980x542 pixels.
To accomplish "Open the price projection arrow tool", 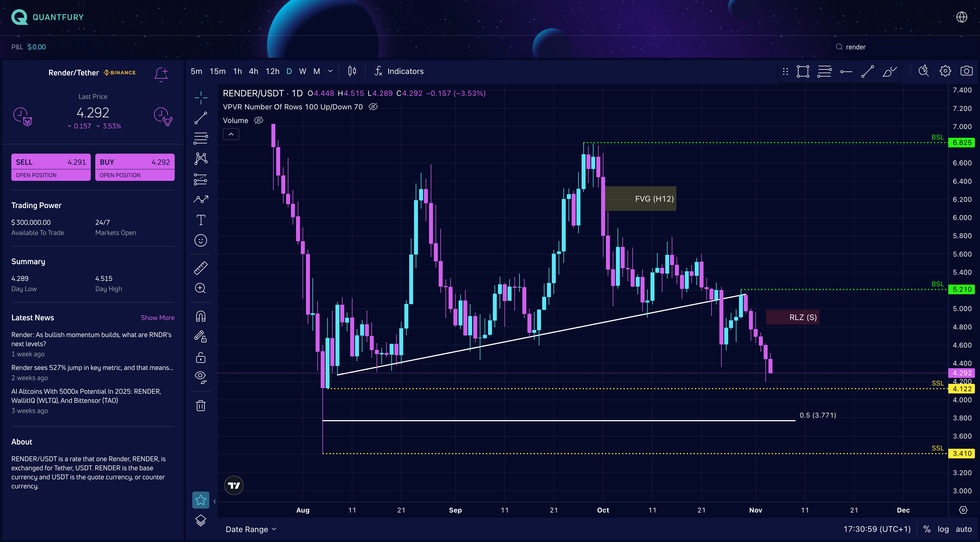I will pos(200,199).
